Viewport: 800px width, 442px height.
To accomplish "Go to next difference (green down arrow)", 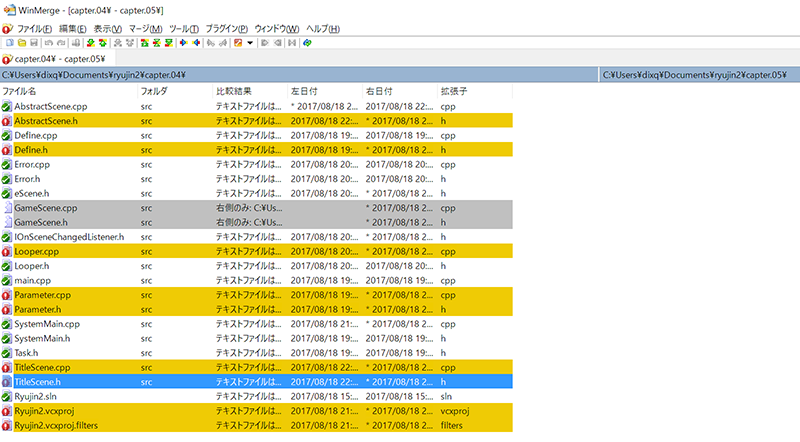I will [x=91, y=43].
